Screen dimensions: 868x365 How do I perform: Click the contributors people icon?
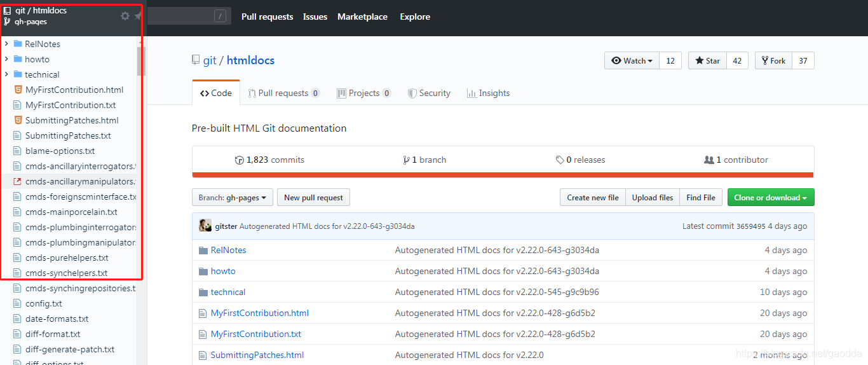[x=709, y=160]
